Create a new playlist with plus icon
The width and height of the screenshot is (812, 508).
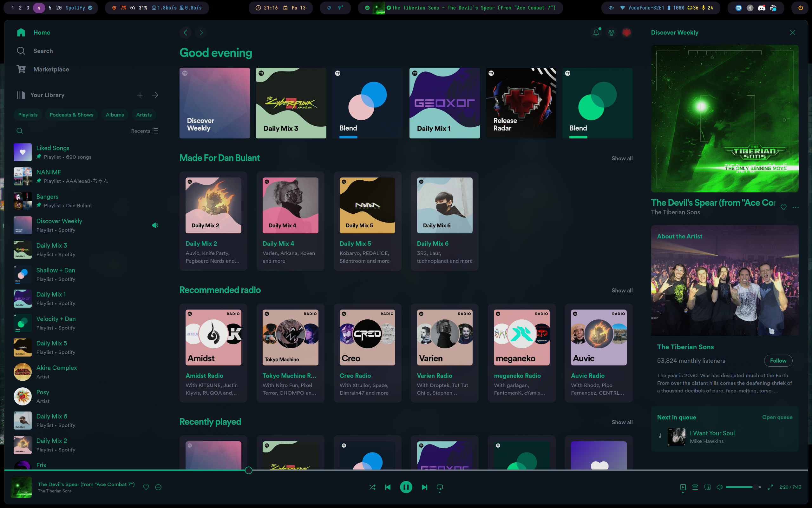(140, 95)
